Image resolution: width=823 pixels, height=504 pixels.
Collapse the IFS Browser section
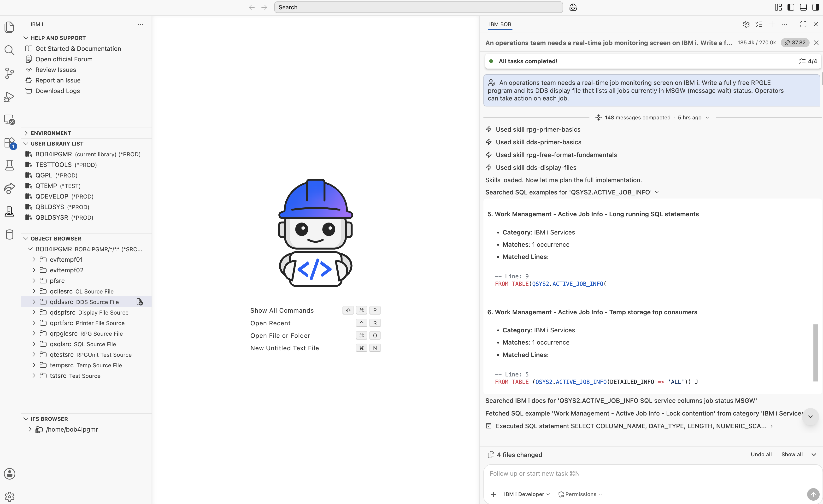pyautogui.click(x=87, y=419)
